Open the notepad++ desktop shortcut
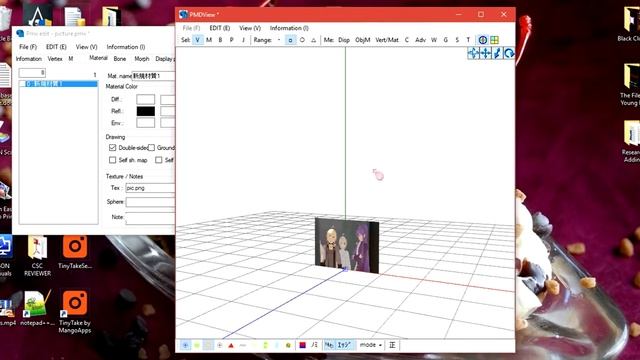This screenshot has height=360, width=640. pyautogui.click(x=37, y=308)
